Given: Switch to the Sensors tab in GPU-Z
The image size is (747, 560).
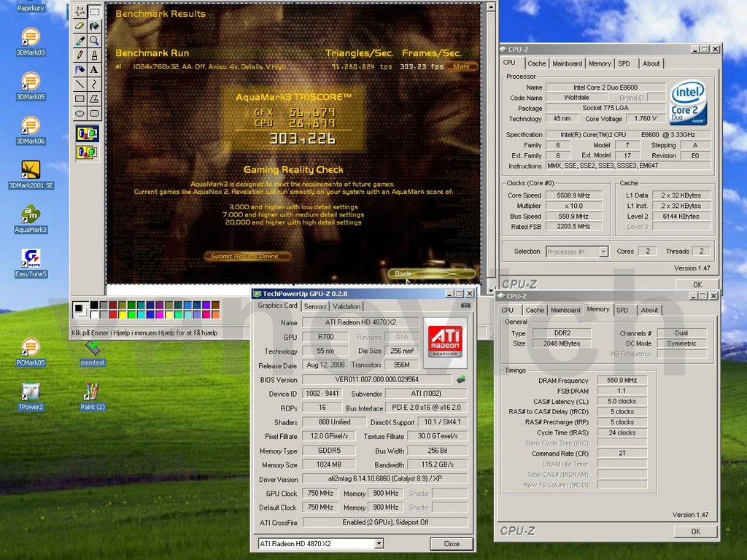Looking at the screenshot, I should click(x=315, y=307).
